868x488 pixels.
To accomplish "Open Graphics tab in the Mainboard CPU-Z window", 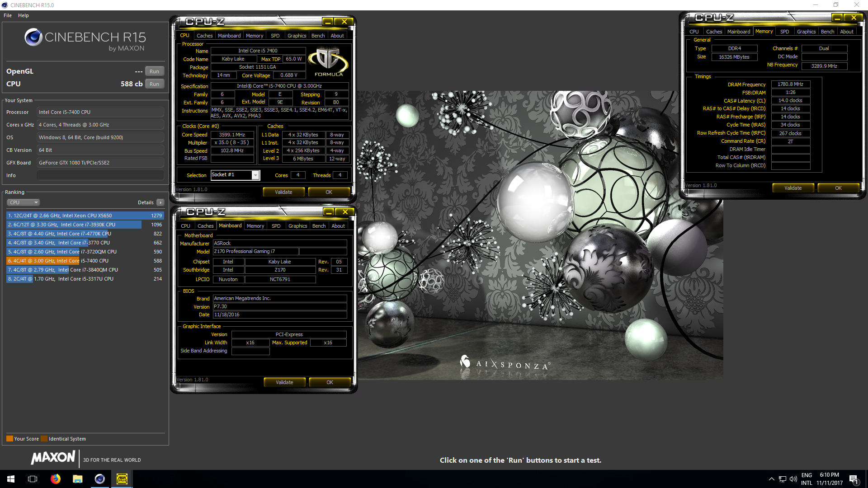I will pos(298,226).
